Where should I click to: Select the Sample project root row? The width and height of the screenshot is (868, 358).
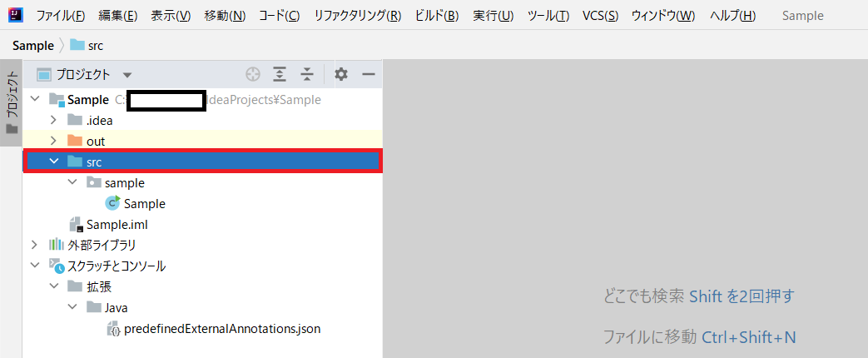(x=202, y=100)
